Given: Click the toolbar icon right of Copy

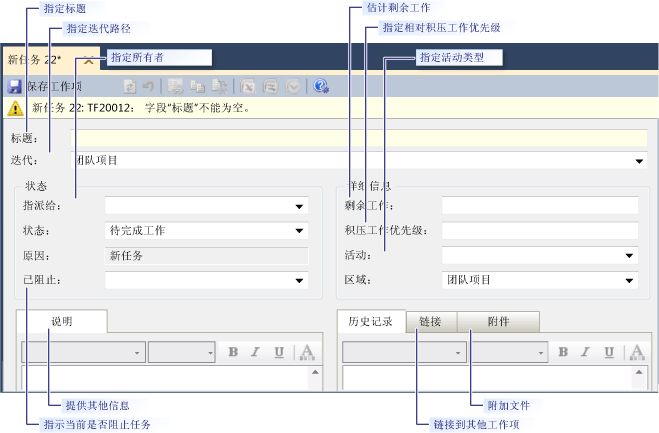Looking at the screenshot, I should click(x=219, y=86).
